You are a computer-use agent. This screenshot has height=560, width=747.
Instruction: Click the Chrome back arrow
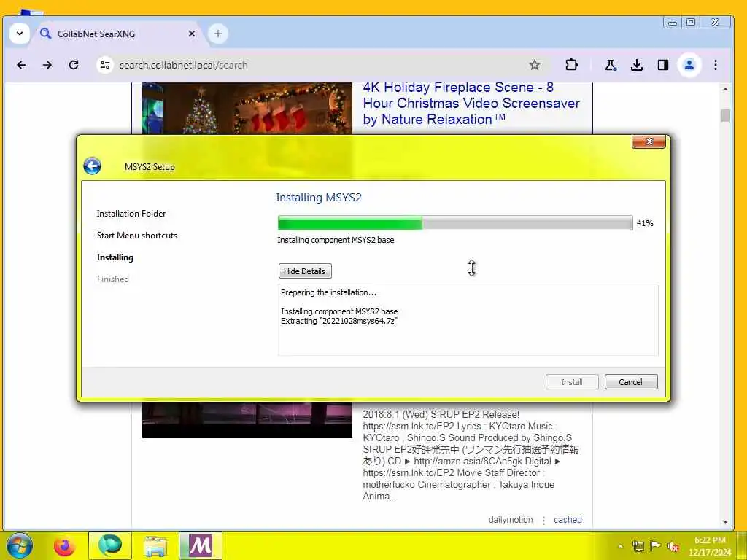(x=21, y=65)
